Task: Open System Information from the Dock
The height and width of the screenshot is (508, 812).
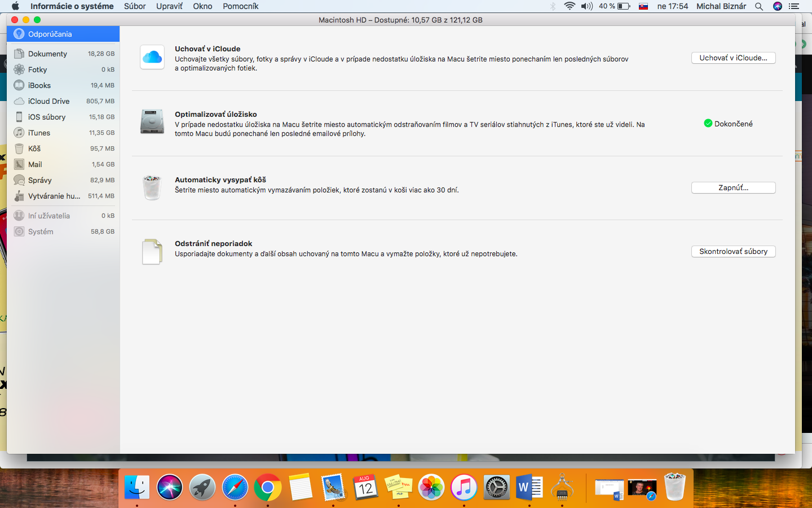Action: click(562, 487)
